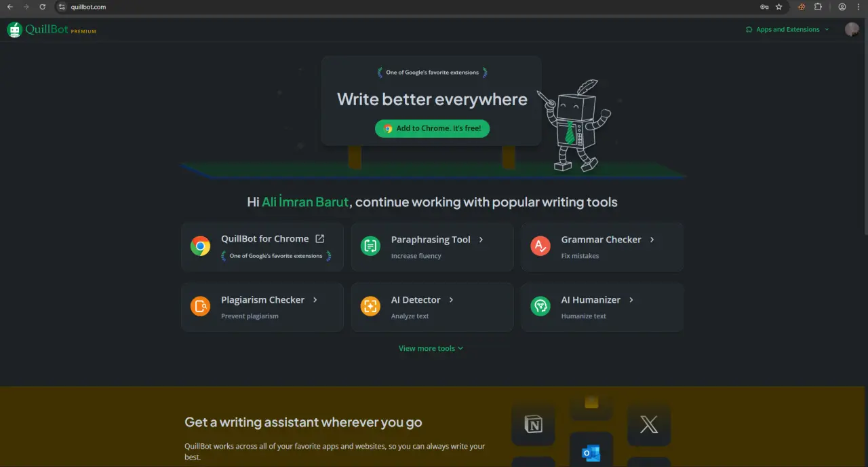Go back using browser back arrow
Viewport: 868px width, 467px height.
(x=9, y=7)
